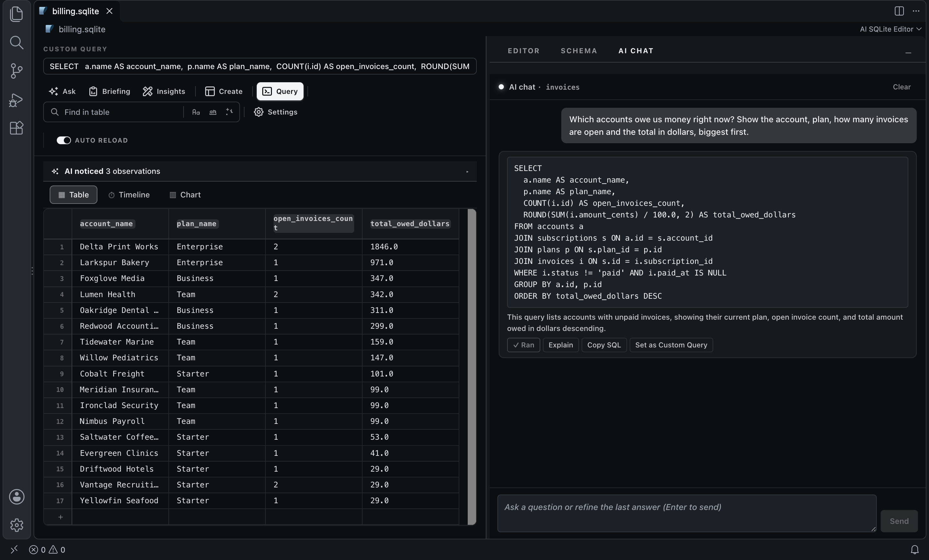Click the add row plus icon below row 17
Image resolution: width=929 pixels, height=560 pixels.
60,517
